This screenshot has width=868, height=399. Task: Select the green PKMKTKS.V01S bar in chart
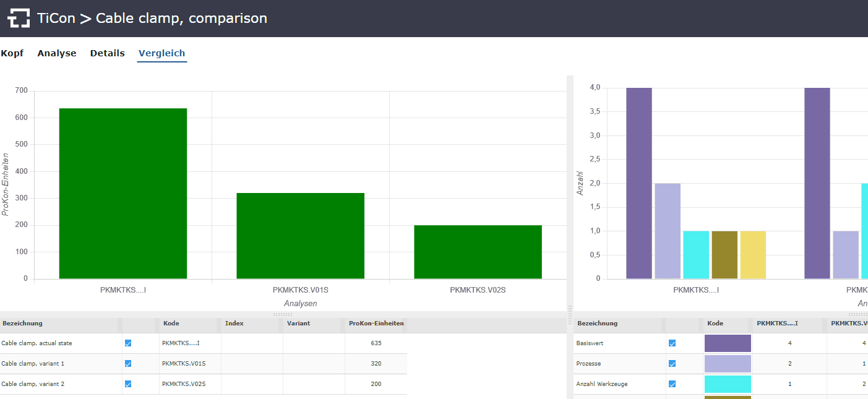click(301, 236)
